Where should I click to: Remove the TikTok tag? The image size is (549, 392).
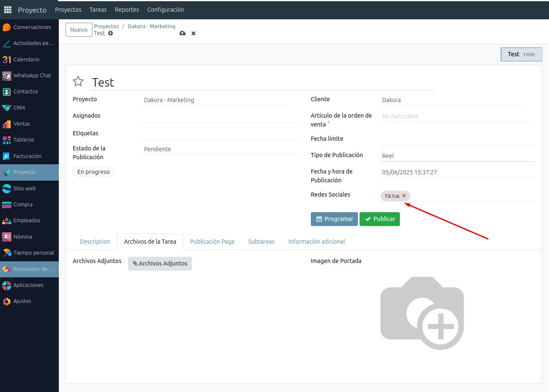(x=404, y=196)
